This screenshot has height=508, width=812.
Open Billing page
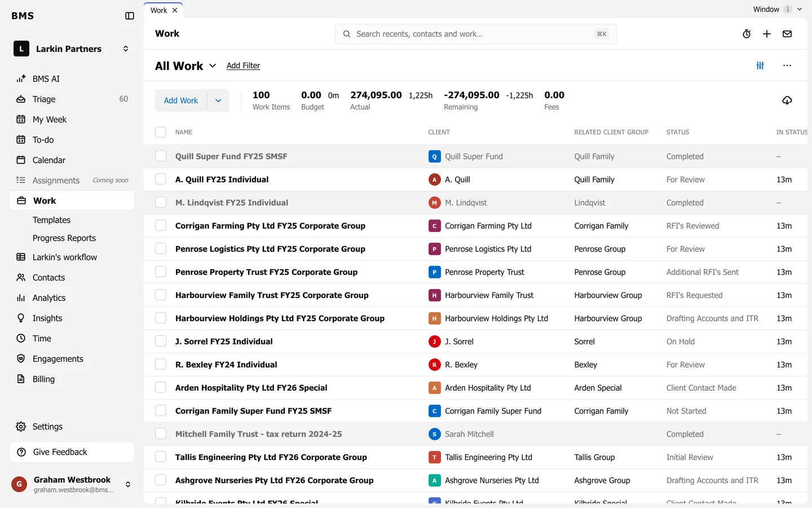point(72,379)
